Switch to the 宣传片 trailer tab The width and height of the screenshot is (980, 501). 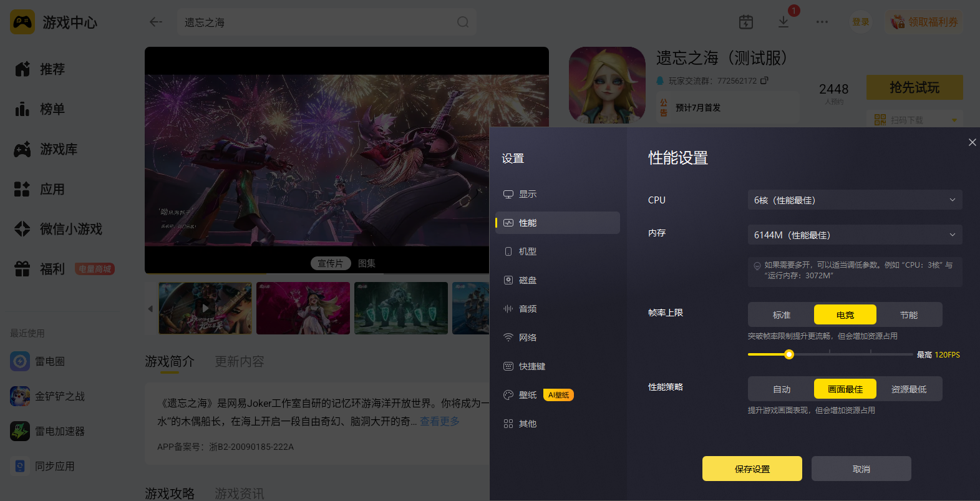tap(331, 263)
